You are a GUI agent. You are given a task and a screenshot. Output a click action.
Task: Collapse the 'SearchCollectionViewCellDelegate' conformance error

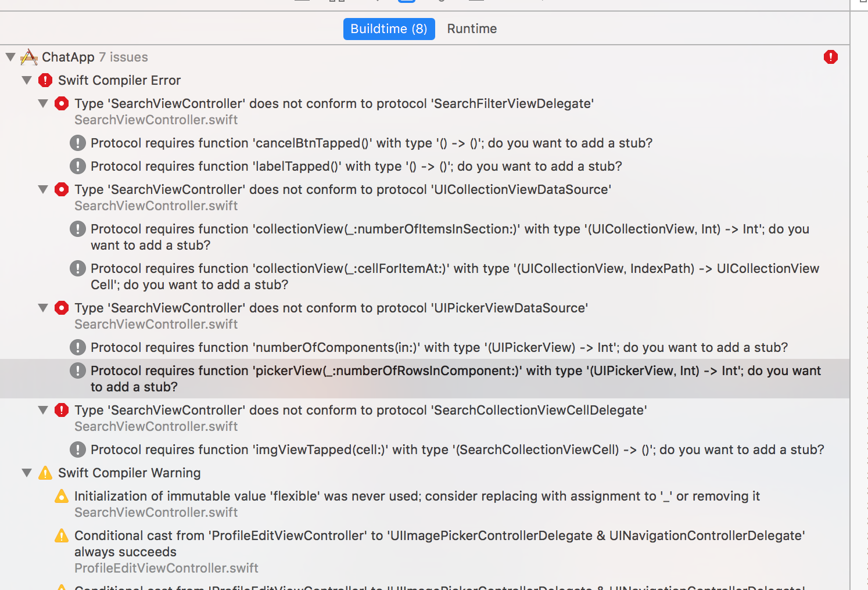click(43, 410)
